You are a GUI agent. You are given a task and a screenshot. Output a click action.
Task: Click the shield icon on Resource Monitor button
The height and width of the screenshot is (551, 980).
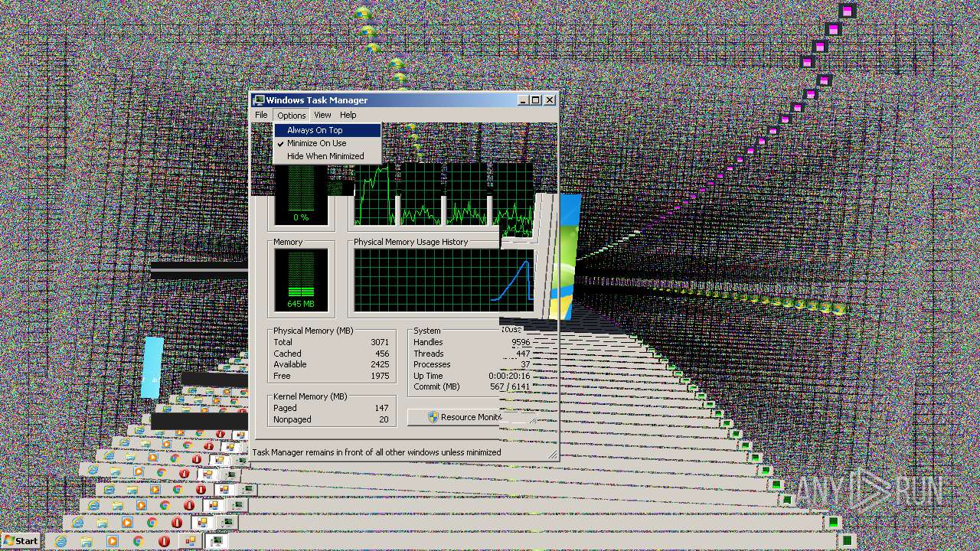(x=433, y=417)
